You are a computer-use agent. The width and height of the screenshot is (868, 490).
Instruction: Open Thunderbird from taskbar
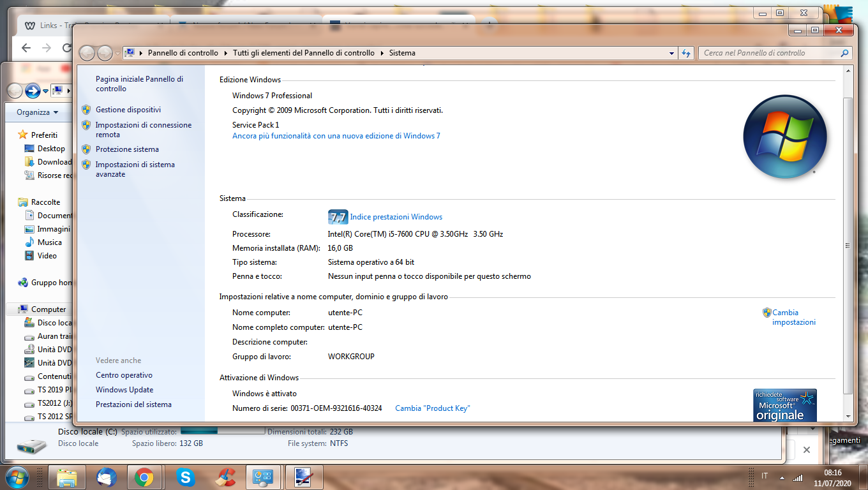(x=107, y=477)
